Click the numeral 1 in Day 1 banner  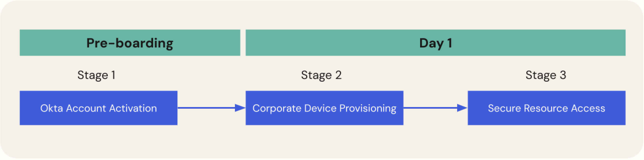449,43
